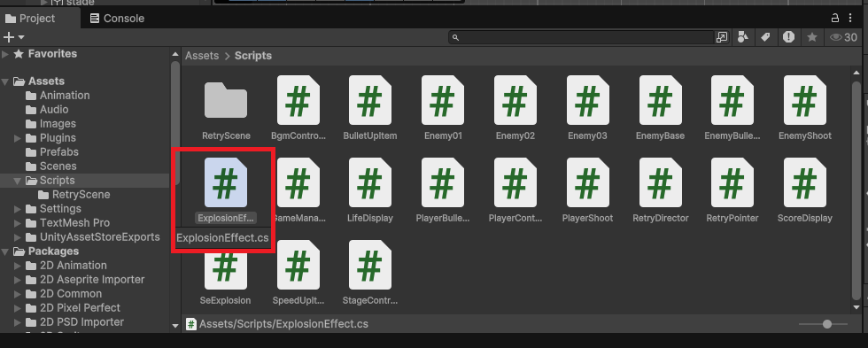Switch to the Project tab

click(30, 19)
